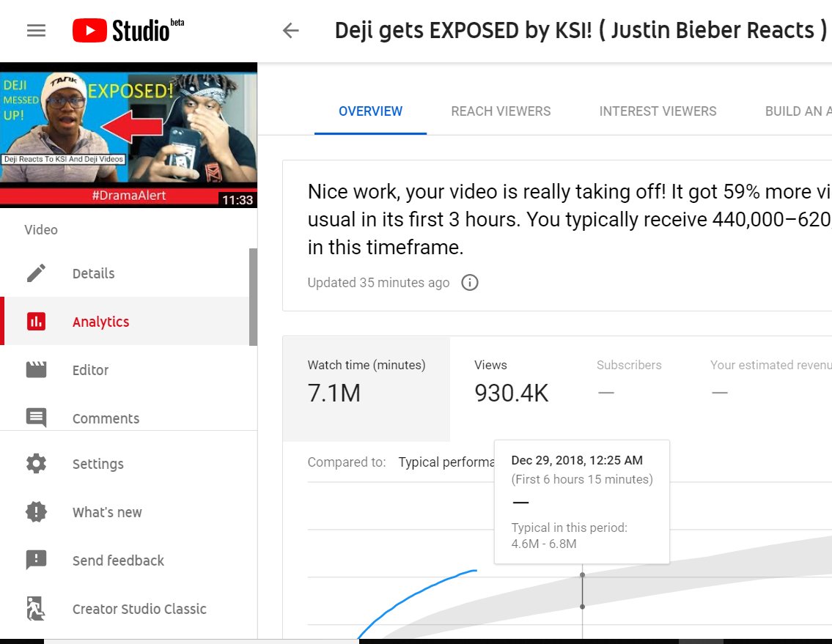Click the Comments speech bubble icon
This screenshot has height=644, width=832.
pyautogui.click(x=36, y=418)
